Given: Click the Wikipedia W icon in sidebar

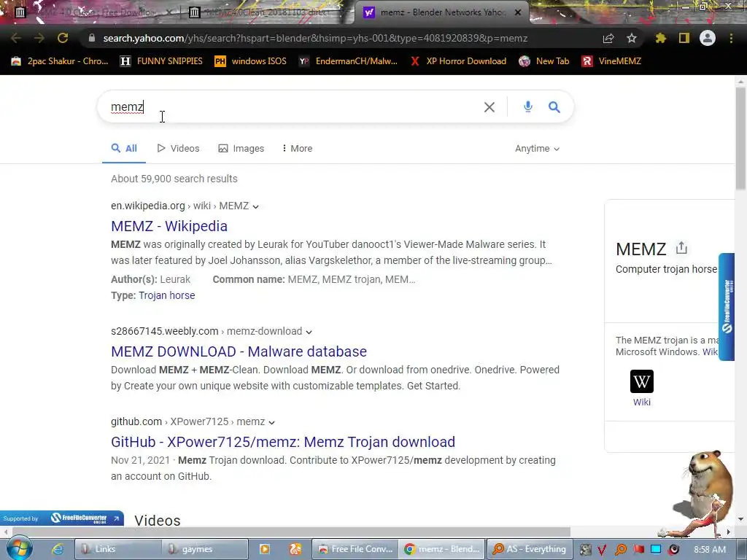Looking at the screenshot, I should 642,381.
